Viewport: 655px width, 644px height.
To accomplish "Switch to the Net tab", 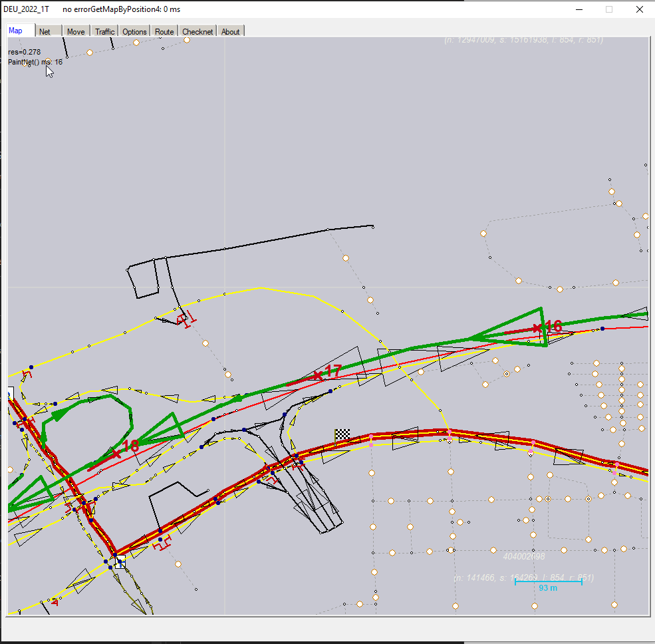I will coord(45,31).
